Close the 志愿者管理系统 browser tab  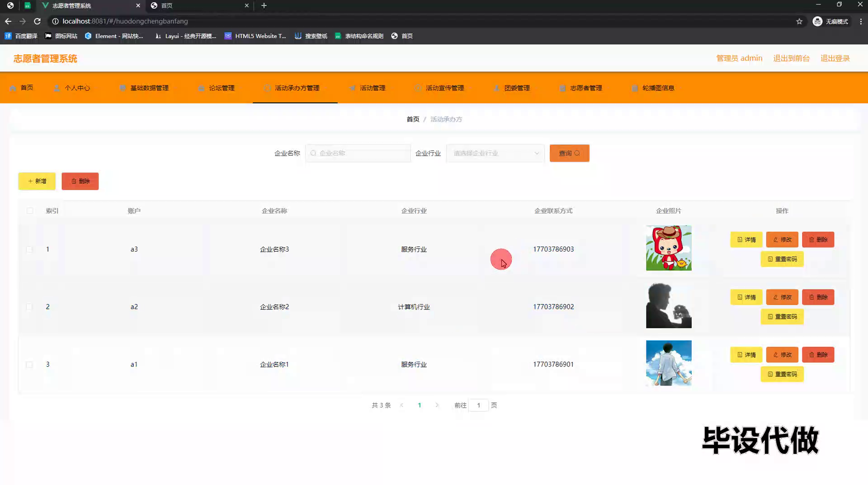[x=138, y=5]
